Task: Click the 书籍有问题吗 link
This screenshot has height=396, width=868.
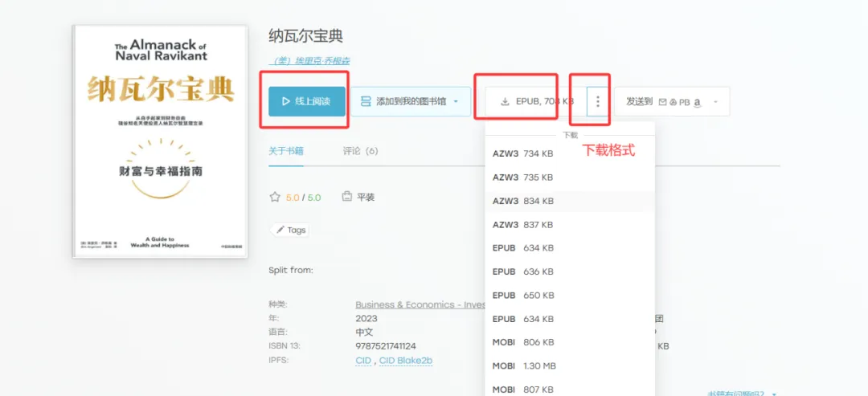Action: coord(736,394)
